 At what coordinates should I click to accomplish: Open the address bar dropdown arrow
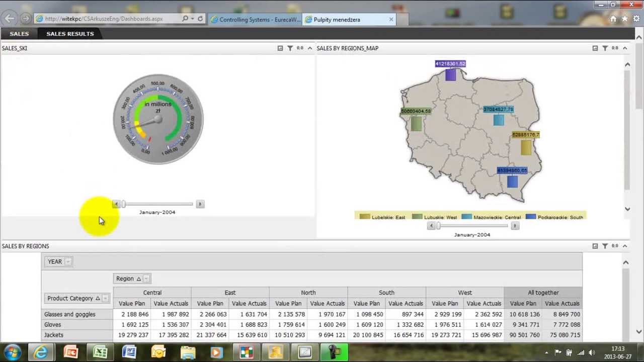(192, 19)
